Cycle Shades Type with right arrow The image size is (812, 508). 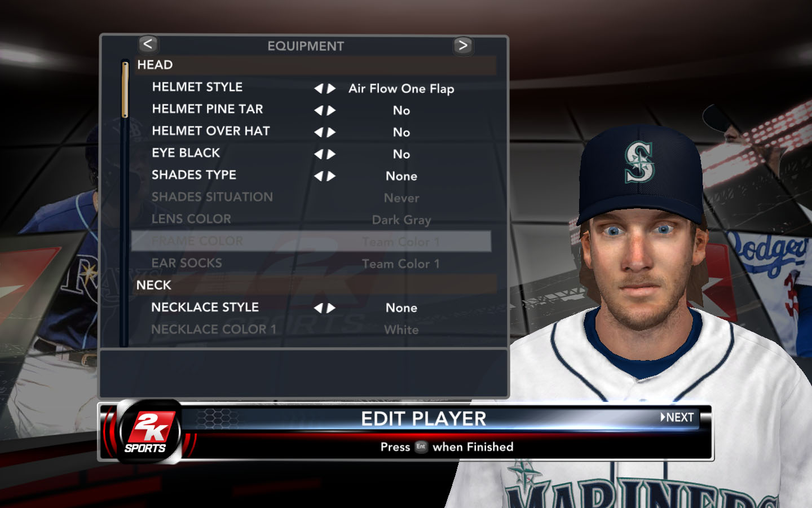332,176
